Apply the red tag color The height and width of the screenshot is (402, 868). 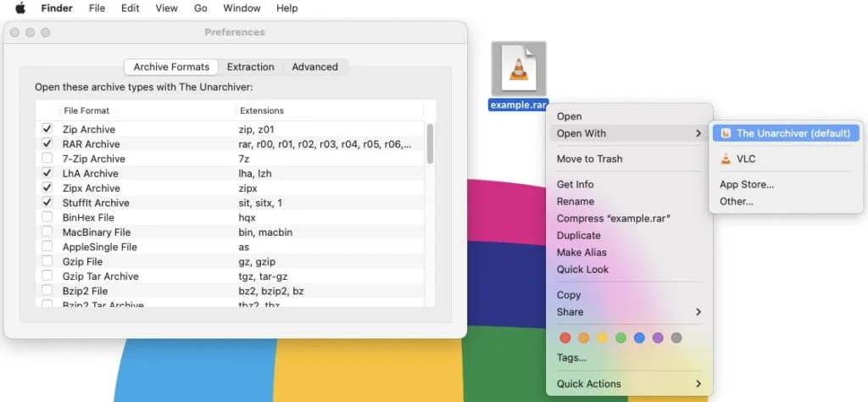(x=565, y=338)
